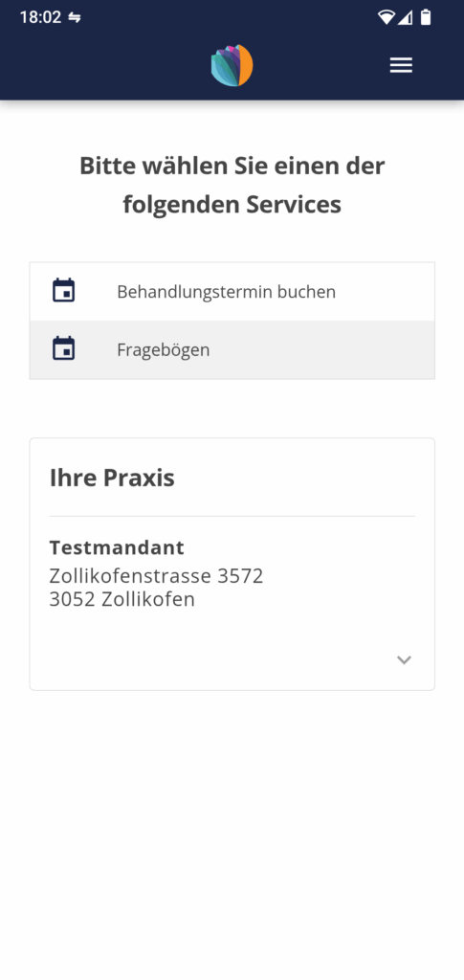Image resolution: width=464 pixels, height=980 pixels.
Task: Tap the Testmandant practice name
Action: click(117, 547)
